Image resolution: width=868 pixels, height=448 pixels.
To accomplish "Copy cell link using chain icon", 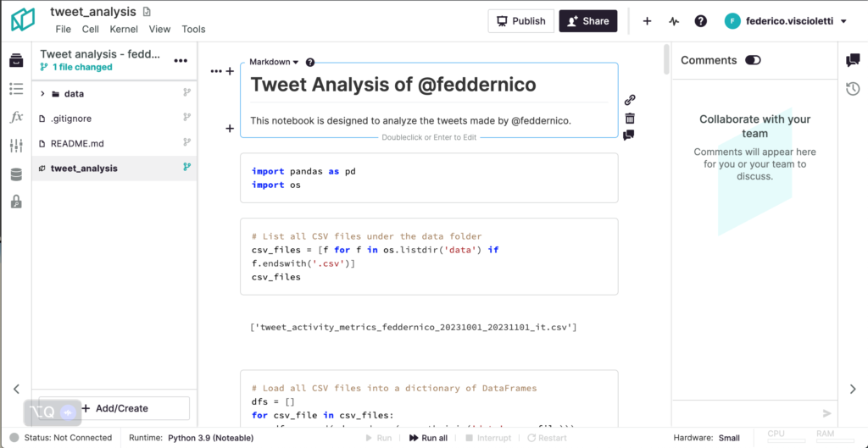I will tap(629, 100).
